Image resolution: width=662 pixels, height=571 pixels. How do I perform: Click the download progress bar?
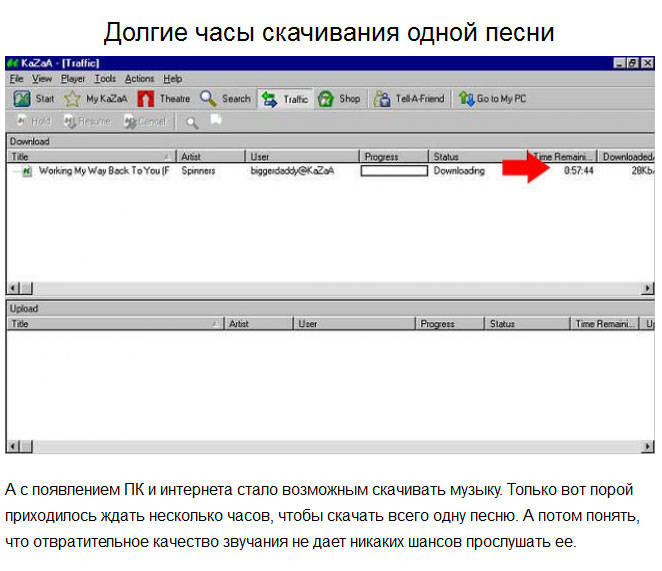(x=393, y=171)
